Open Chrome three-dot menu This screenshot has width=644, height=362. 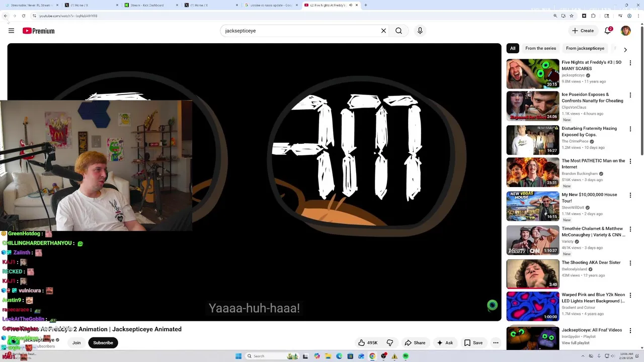(x=638, y=16)
